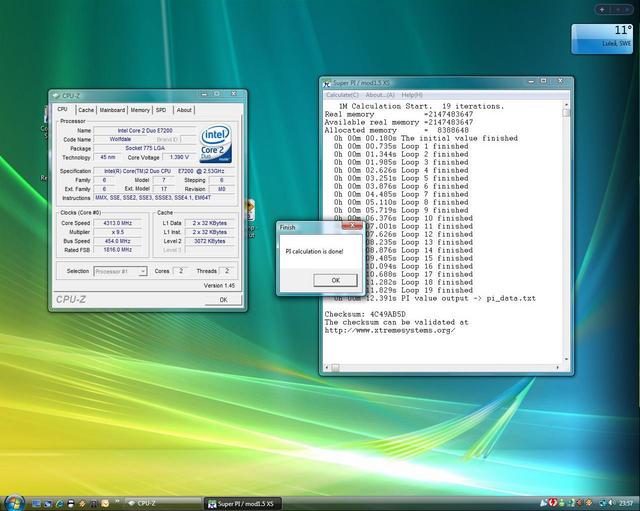Open the Mainboard tab

coord(112,110)
